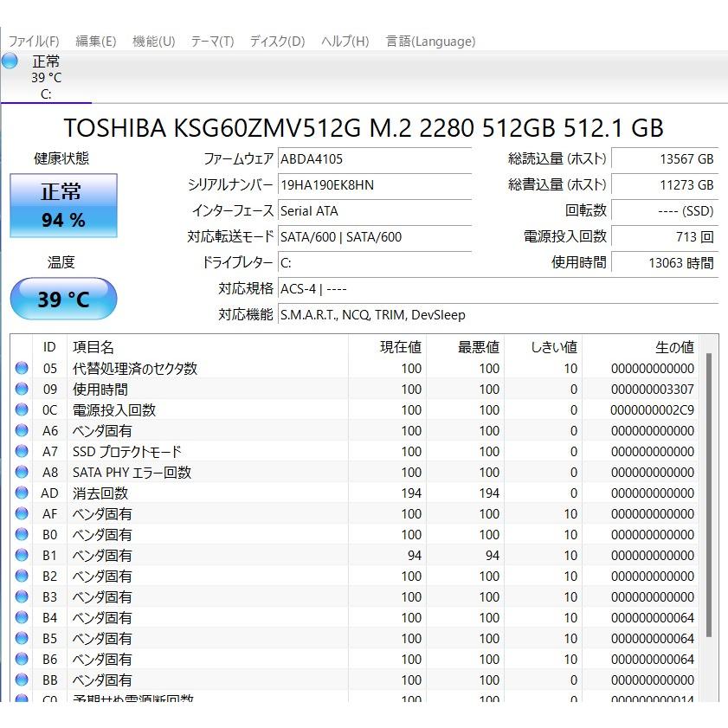Open the テーマ(T) menu
This screenshot has height=728, width=728.
click(213, 42)
